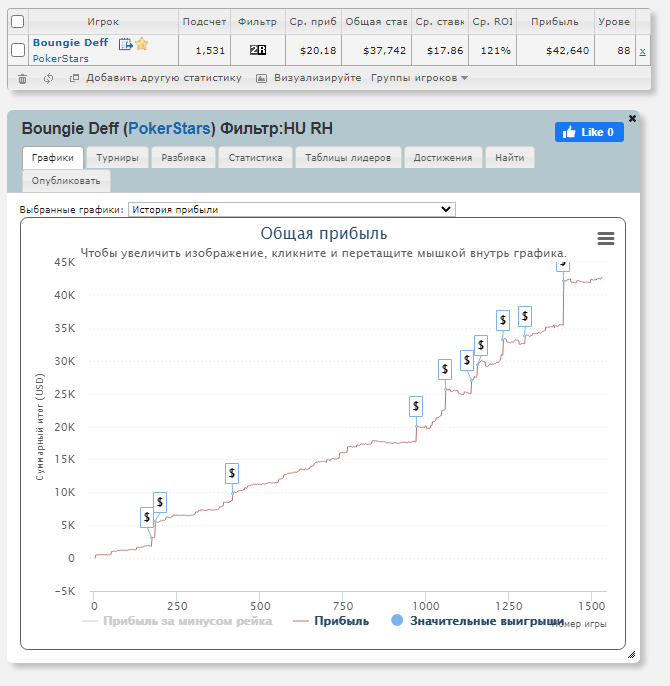Check the Boungie Deff row checkbox

coord(17,50)
